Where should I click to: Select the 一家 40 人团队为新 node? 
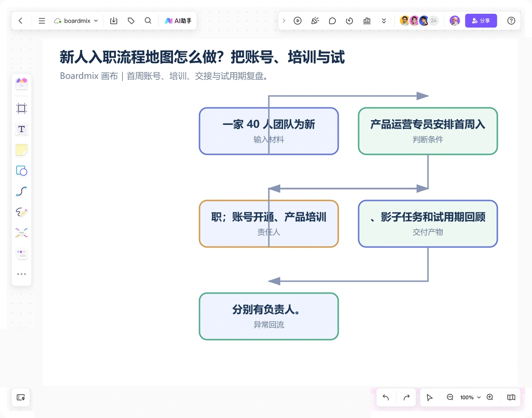coord(269,131)
